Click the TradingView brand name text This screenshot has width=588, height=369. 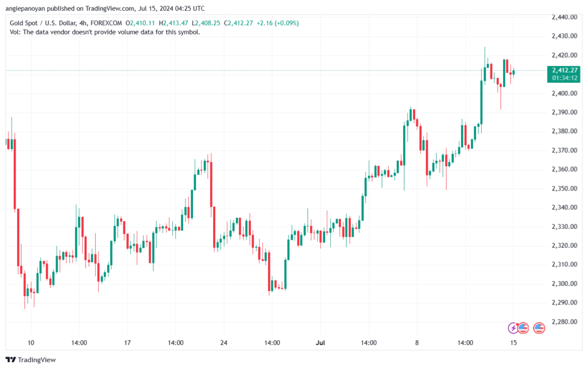pyautogui.click(x=37, y=360)
